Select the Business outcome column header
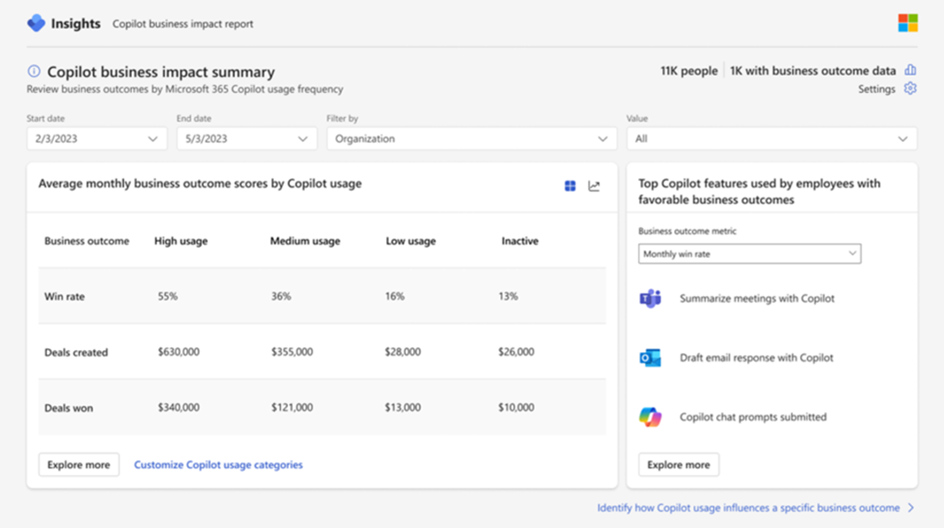944x528 pixels. click(87, 241)
